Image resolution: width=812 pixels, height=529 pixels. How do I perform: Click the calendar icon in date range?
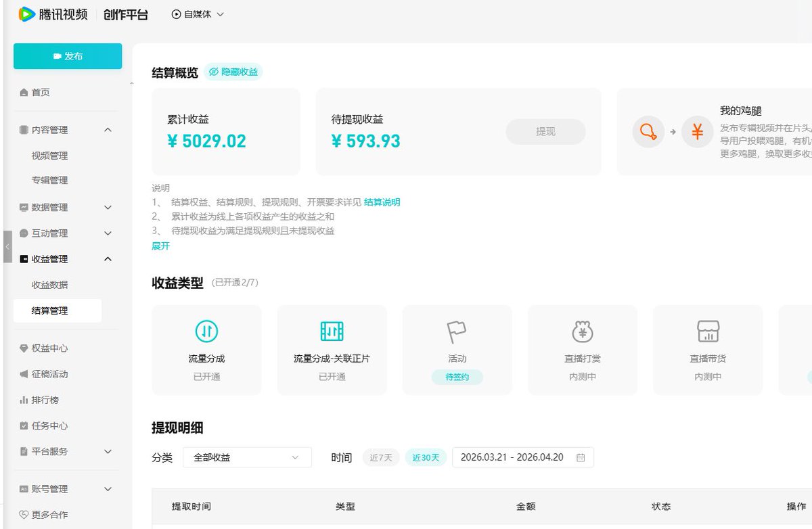[x=581, y=458]
